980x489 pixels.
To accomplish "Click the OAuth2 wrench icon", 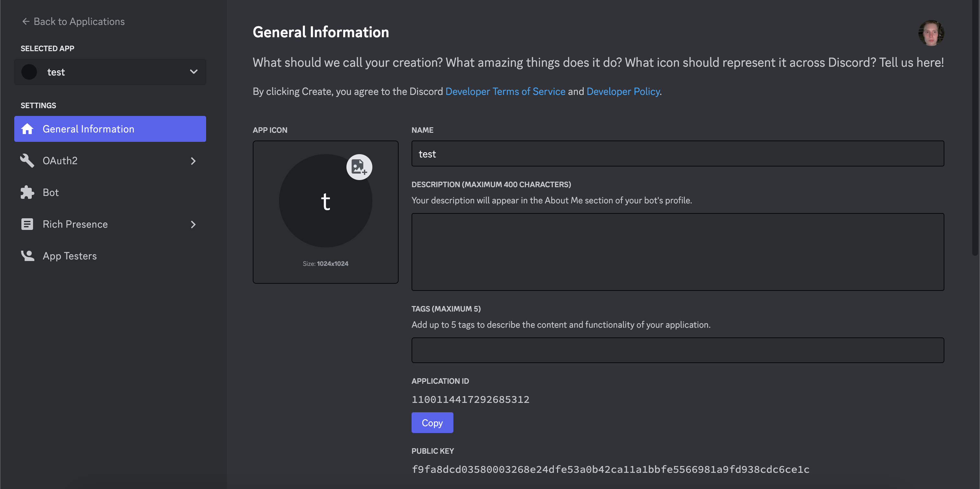I will (27, 161).
